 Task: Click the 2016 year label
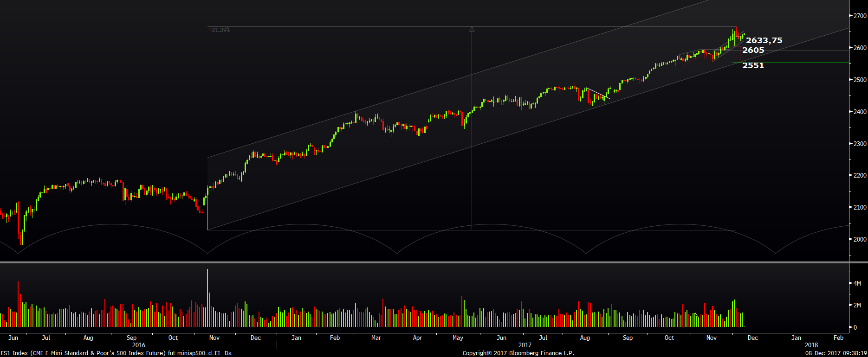point(139,345)
